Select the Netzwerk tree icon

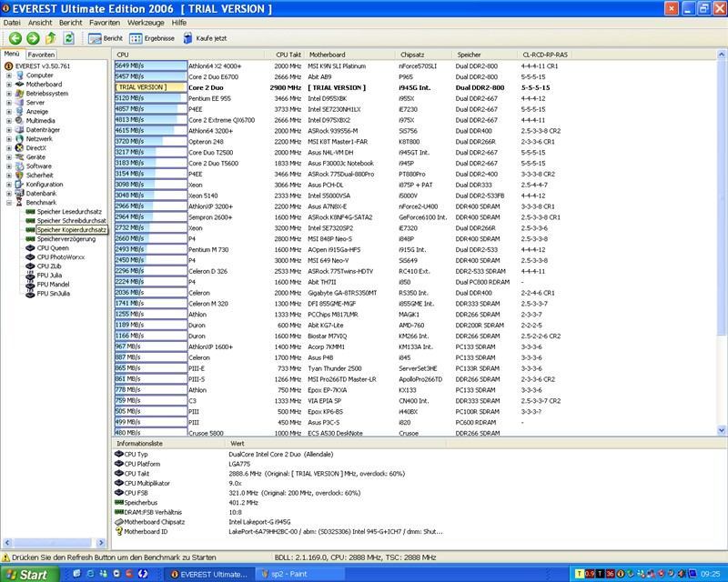(19, 139)
